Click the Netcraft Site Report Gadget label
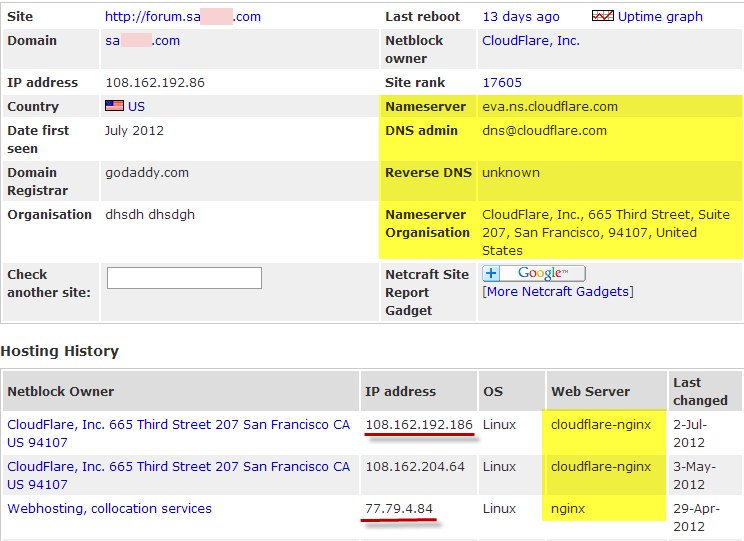This screenshot has height=541, width=744. tap(427, 292)
